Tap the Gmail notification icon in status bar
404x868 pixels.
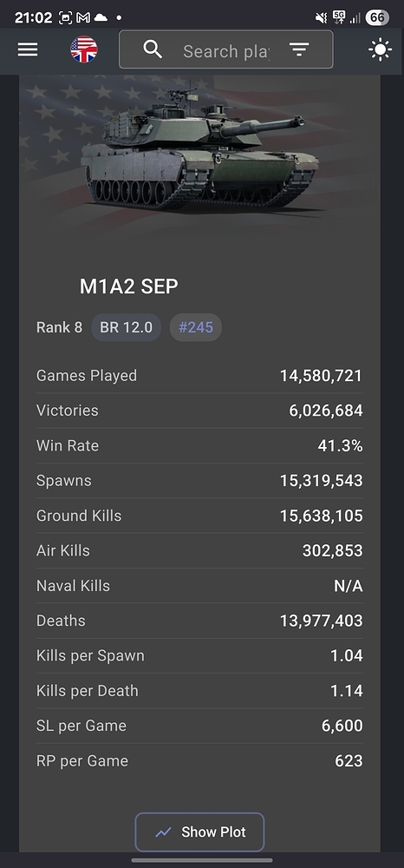pyautogui.click(x=83, y=17)
